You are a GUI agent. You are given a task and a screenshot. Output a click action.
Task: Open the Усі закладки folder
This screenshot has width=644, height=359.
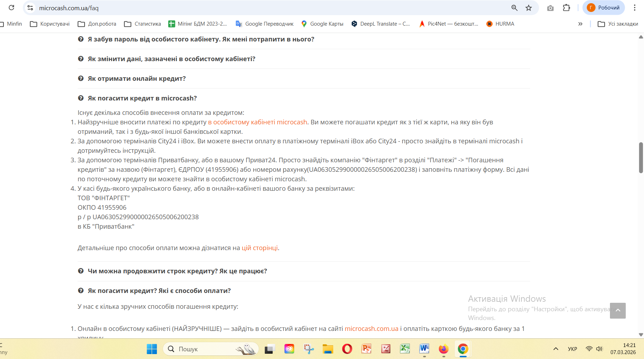point(618,24)
